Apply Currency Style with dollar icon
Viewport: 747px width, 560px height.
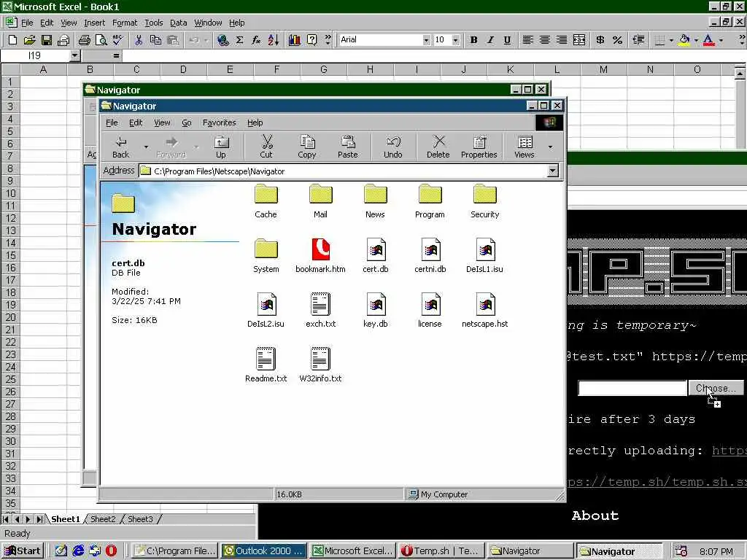pos(600,41)
